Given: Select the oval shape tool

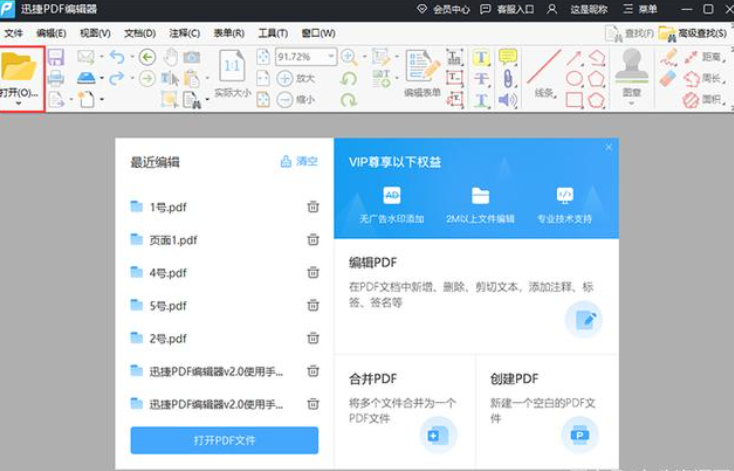Looking at the screenshot, I should pyautogui.click(x=574, y=78).
